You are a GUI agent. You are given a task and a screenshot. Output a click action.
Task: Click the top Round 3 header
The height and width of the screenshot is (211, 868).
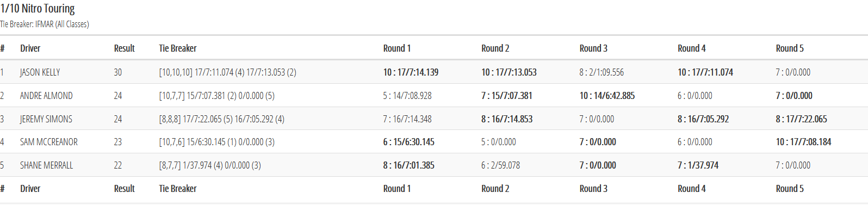593,48
